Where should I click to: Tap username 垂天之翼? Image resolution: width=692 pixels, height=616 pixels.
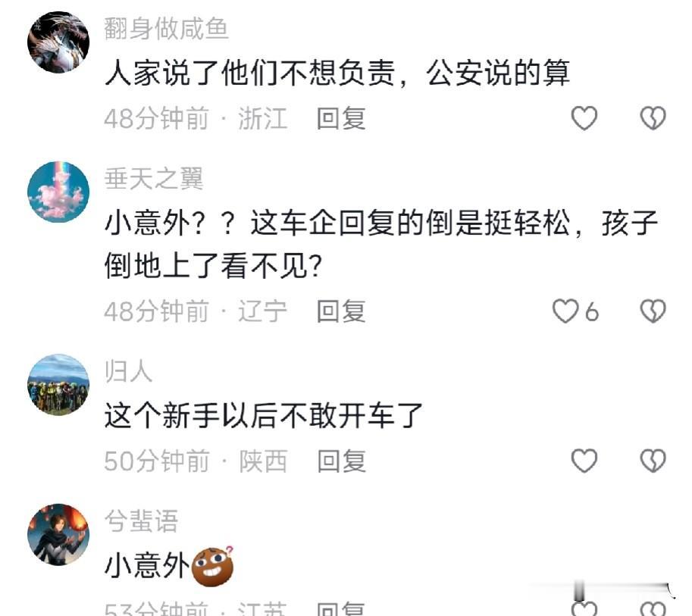click(x=154, y=179)
